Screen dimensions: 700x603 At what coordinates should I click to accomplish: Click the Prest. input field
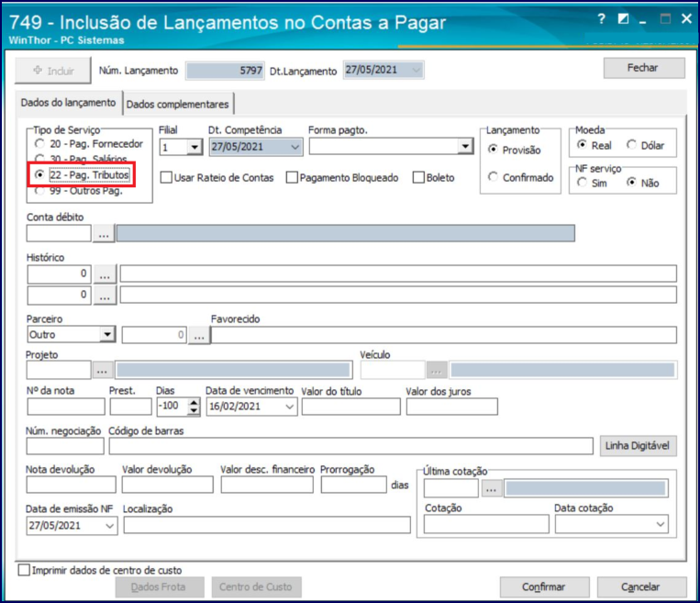click(x=131, y=407)
